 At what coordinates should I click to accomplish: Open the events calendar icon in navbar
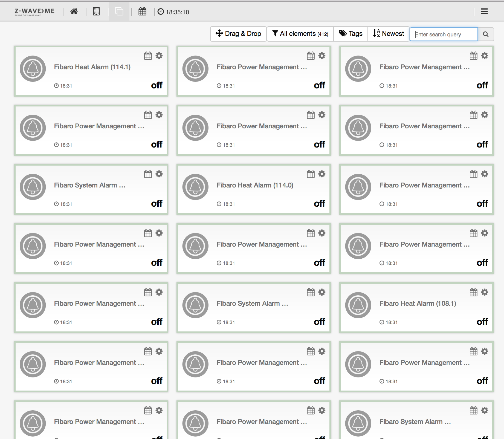[x=142, y=11]
